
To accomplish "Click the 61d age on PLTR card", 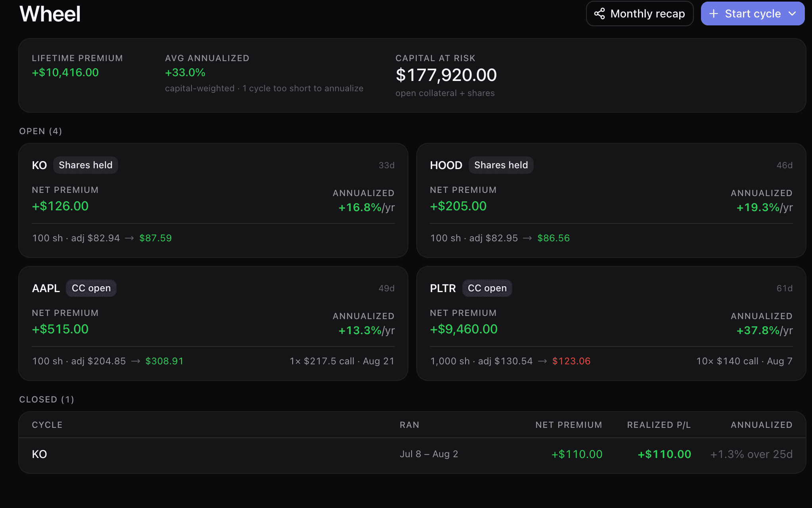I will 785,288.
